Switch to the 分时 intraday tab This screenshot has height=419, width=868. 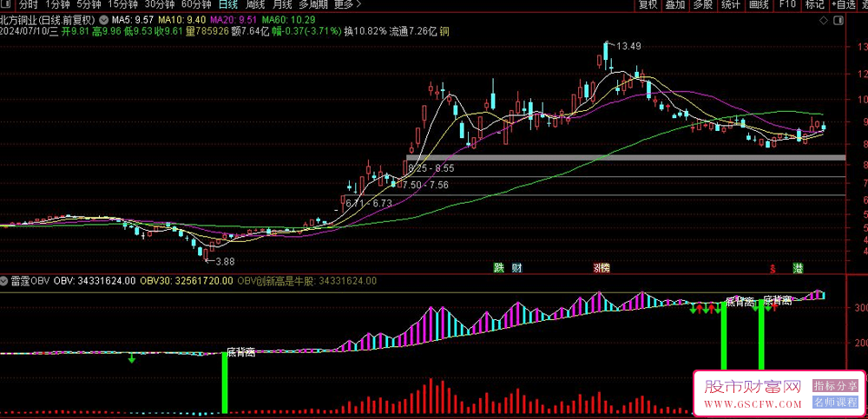click(28, 5)
